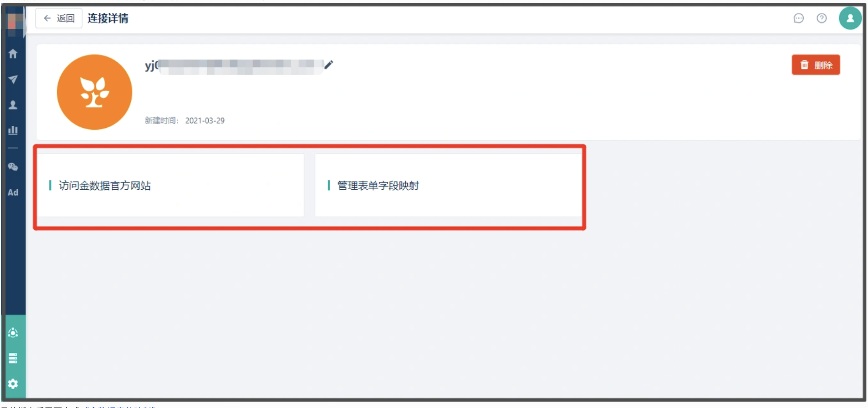Screen dimensions: 868x408
Task: Open the contacts person icon in sidebar
Action: pyautogui.click(x=13, y=105)
